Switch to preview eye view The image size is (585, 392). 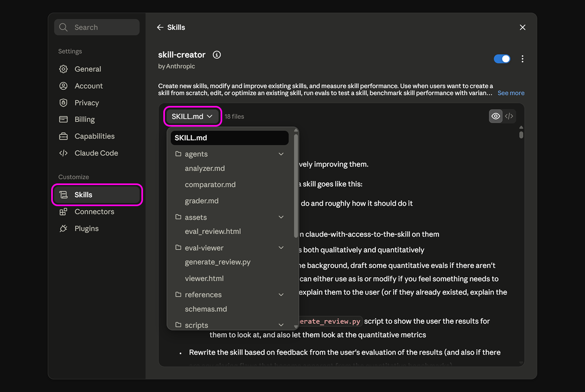point(496,116)
